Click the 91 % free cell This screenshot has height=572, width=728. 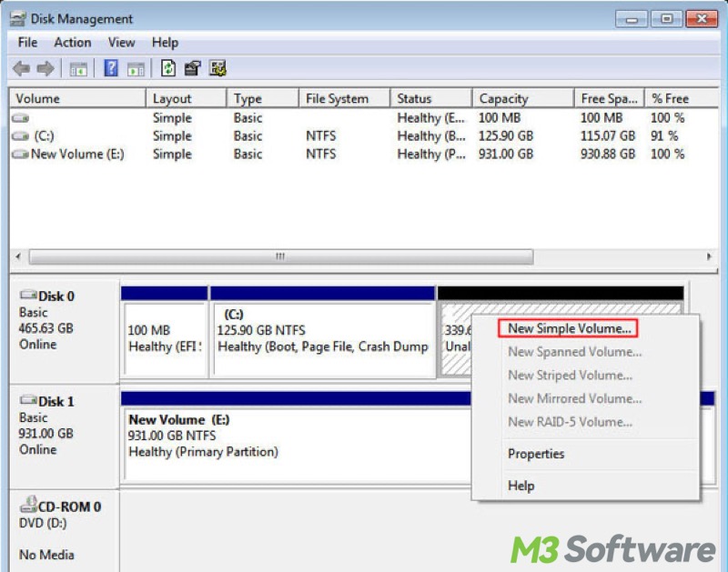(x=664, y=135)
